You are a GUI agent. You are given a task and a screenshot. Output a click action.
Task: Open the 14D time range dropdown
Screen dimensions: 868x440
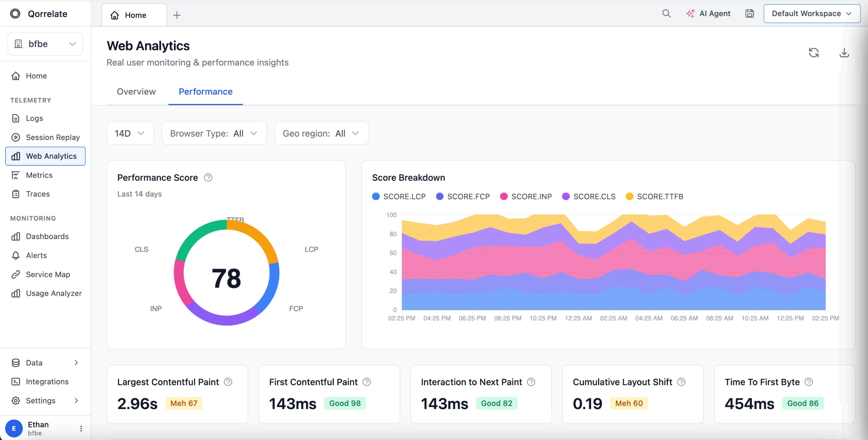[130, 133]
